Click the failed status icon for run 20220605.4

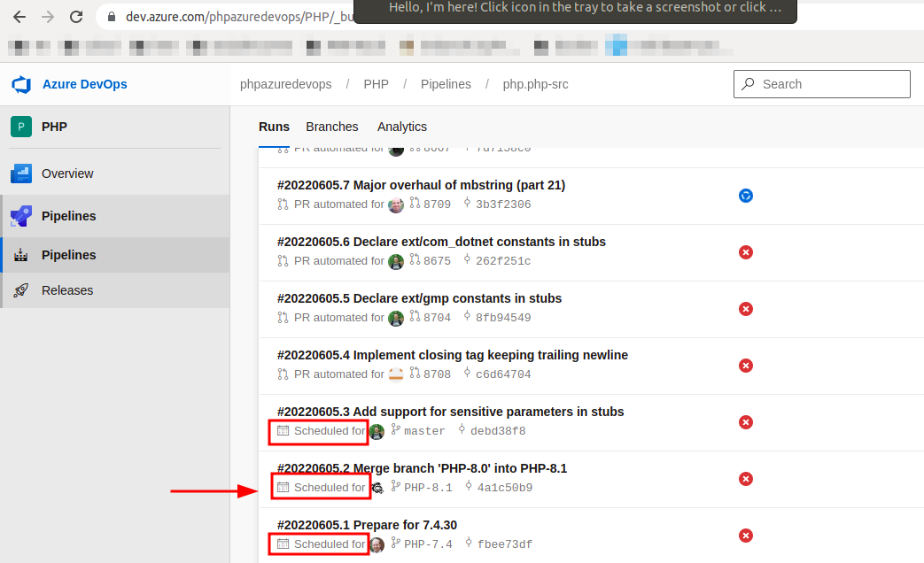click(x=745, y=365)
